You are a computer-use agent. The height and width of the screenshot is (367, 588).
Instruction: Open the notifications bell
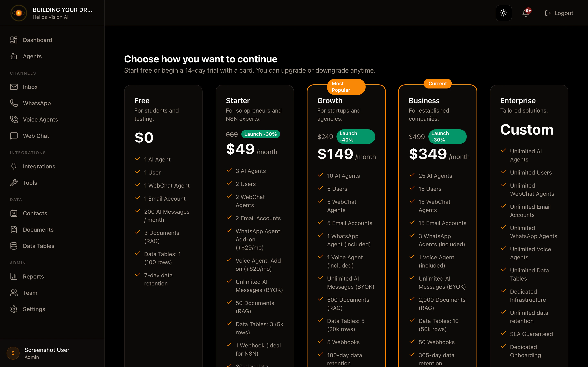point(526,13)
